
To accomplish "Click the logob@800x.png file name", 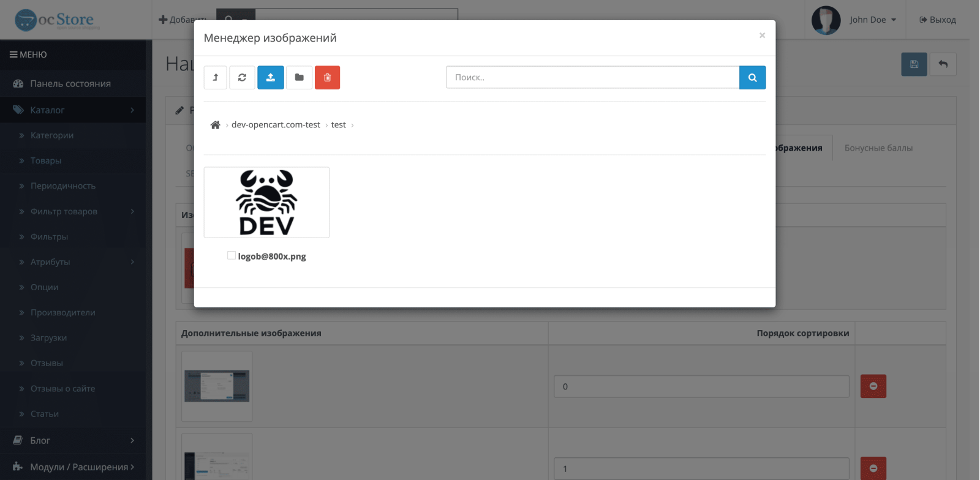I will point(272,257).
